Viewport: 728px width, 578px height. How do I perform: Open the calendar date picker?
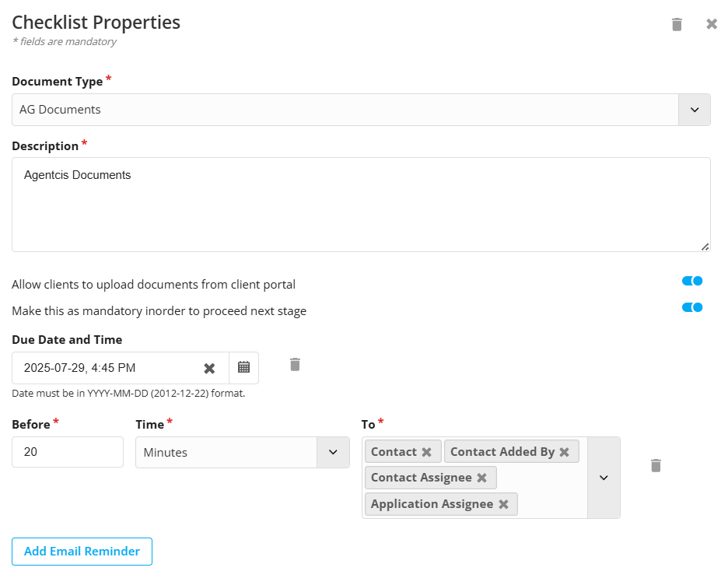tap(243, 368)
